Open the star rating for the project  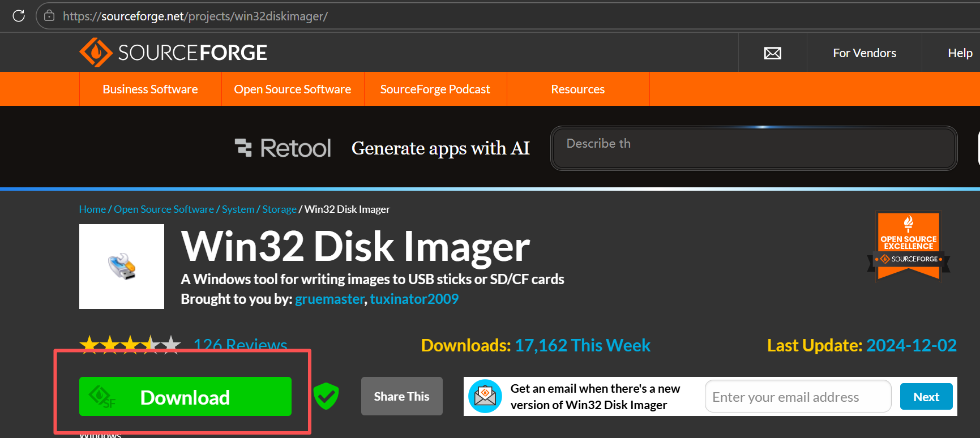[130, 344]
